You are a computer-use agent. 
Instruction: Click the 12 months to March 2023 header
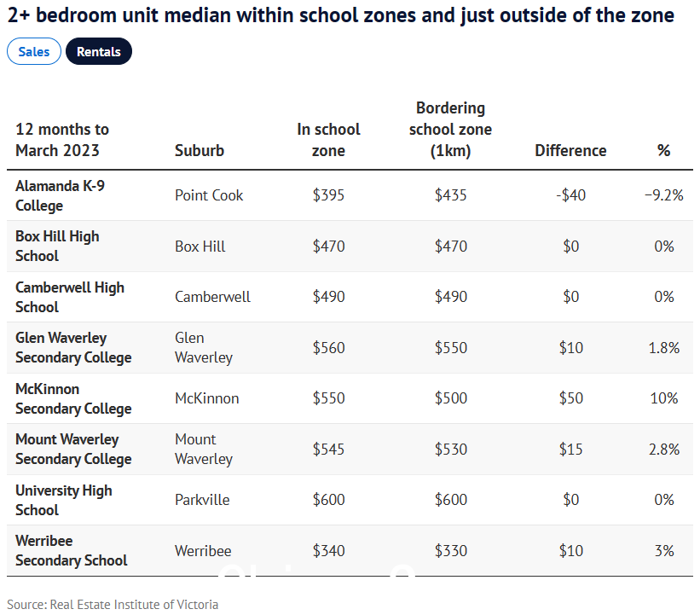62,140
